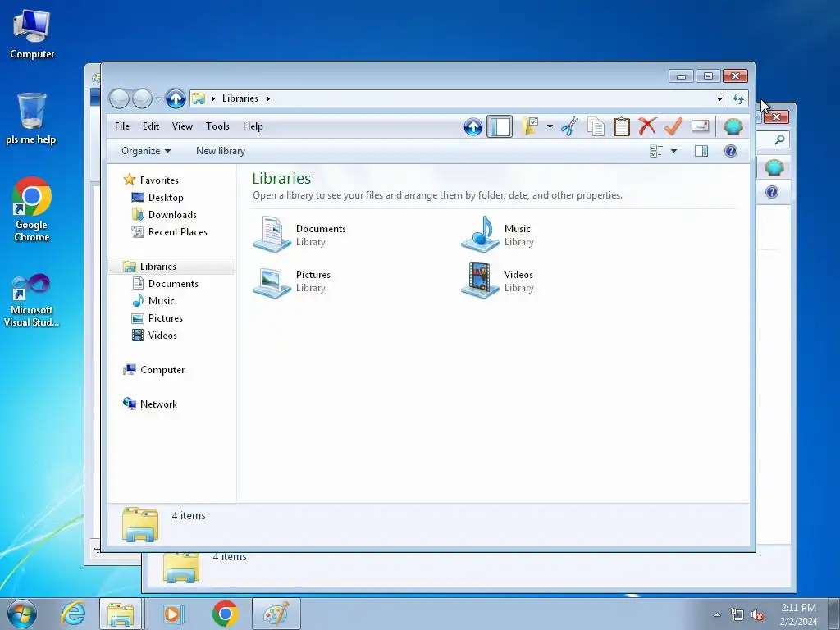Screen dimensions: 840x630
Task: Select the Pictures library in the main pane
Action: coord(293,281)
